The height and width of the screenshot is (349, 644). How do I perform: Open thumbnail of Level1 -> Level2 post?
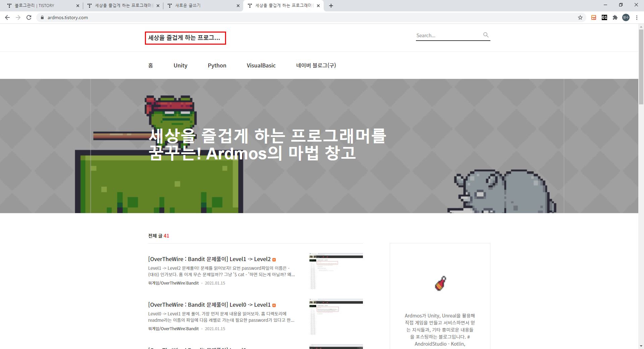point(336,271)
